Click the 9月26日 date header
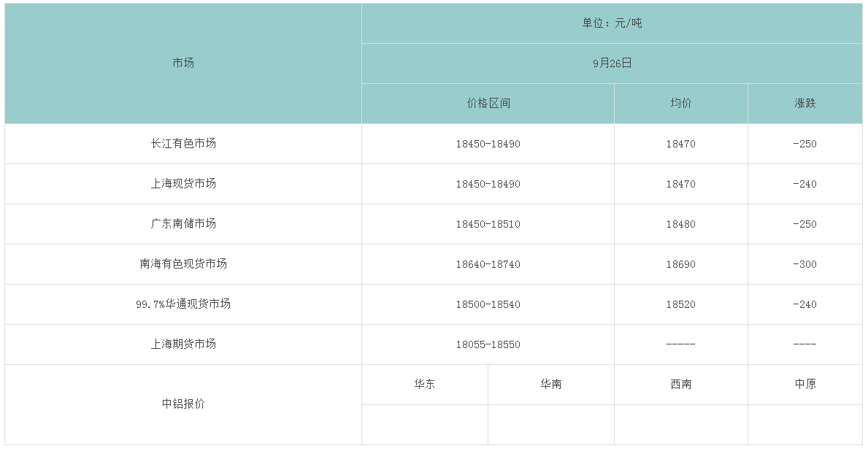The width and height of the screenshot is (868, 451). (x=612, y=63)
